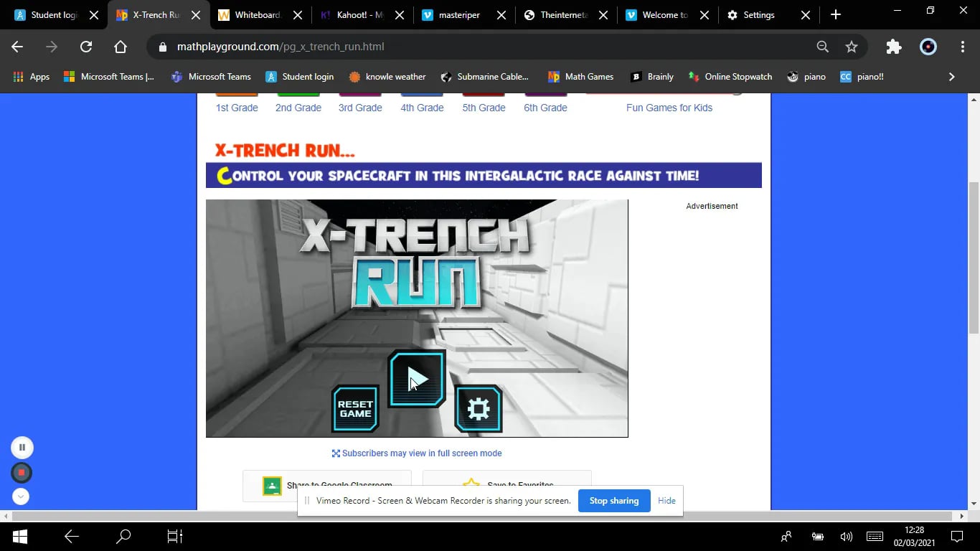This screenshot has width=980, height=551.
Task: Click the RESET GAME button
Action: click(355, 409)
